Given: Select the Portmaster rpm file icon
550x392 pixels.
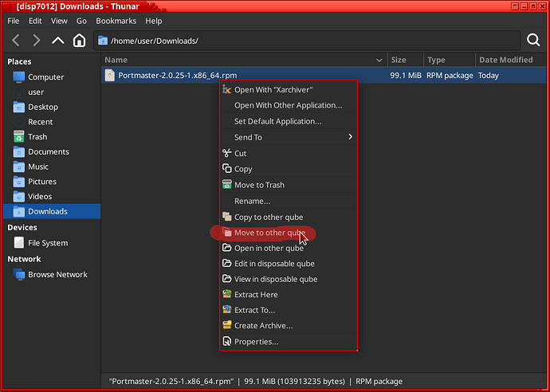Looking at the screenshot, I should click(110, 76).
